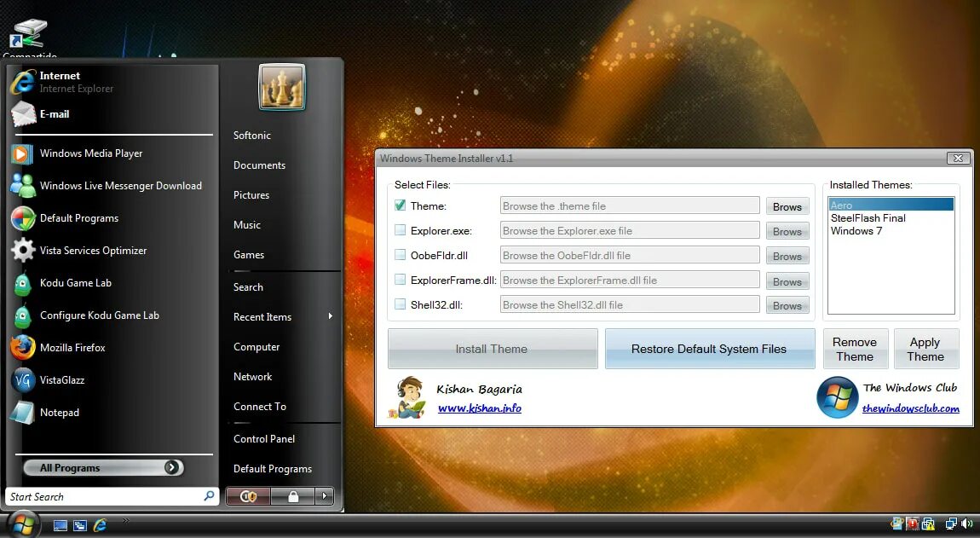Click the chess user account picture

282,87
